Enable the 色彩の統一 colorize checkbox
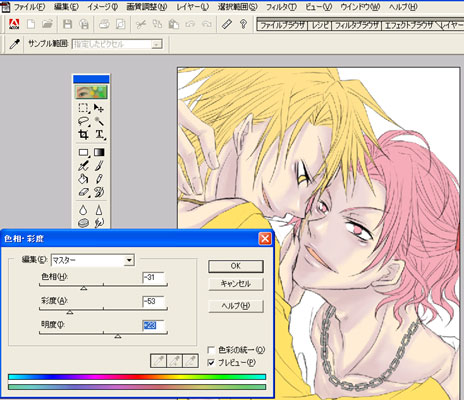The image size is (464, 400). point(211,350)
